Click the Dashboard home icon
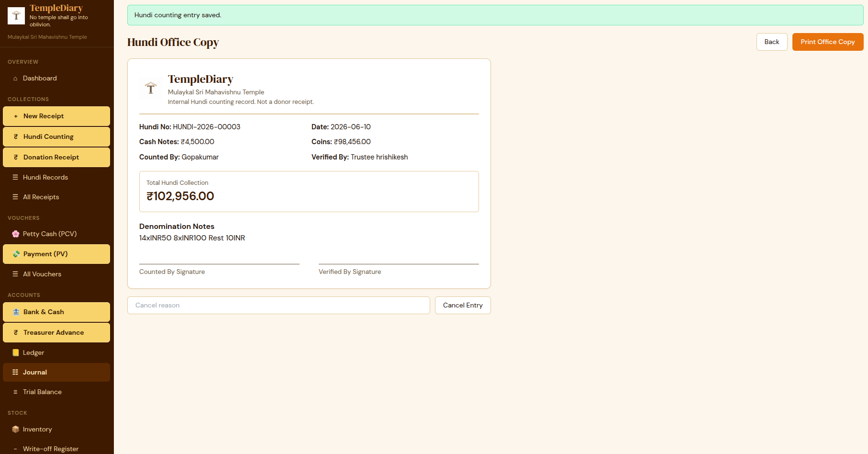 coord(15,79)
